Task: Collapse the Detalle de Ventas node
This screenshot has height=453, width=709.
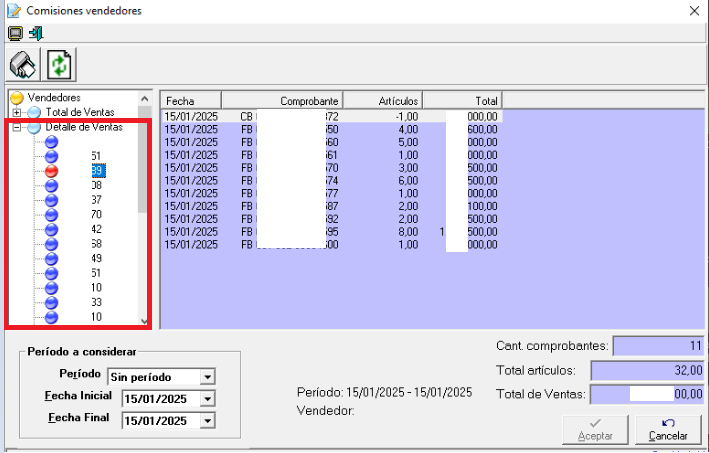Action: tap(17, 128)
